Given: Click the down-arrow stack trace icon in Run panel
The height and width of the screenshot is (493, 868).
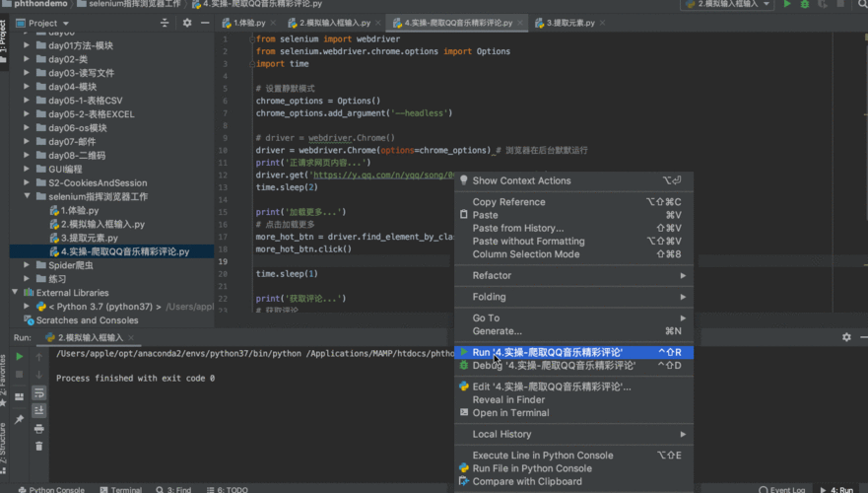Looking at the screenshot, I should [x=38, y=375].
